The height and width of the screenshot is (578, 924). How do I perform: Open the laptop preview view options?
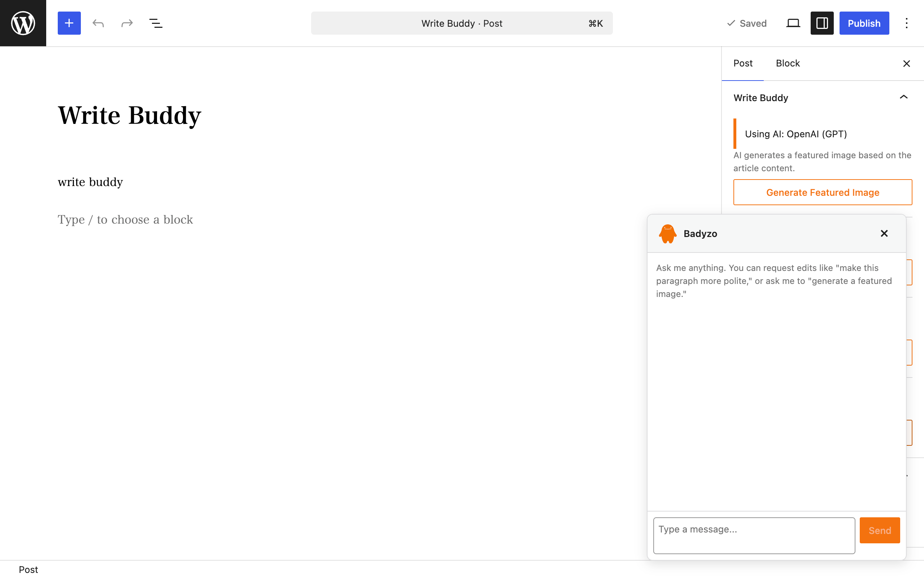(793, 23)
